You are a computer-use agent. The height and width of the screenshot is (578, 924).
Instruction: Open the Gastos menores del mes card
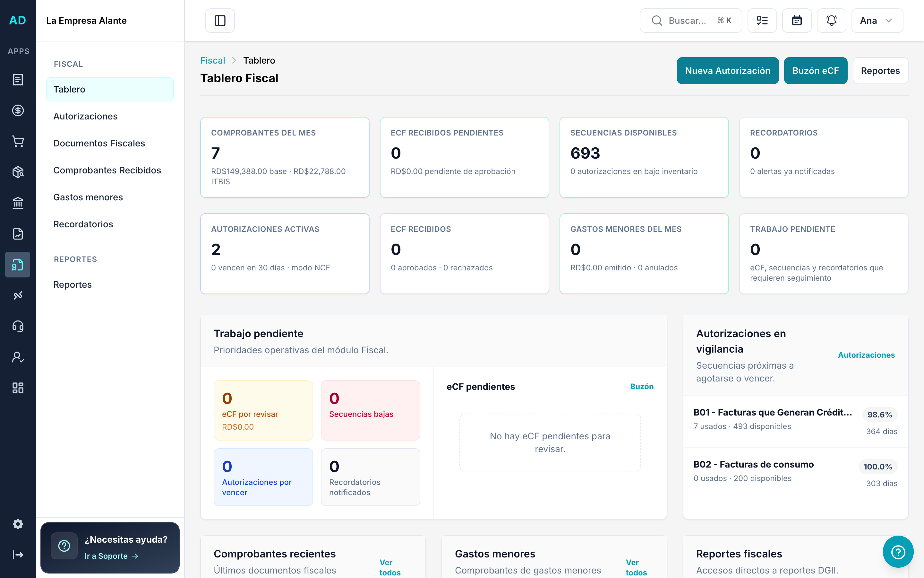coord(644,253)
